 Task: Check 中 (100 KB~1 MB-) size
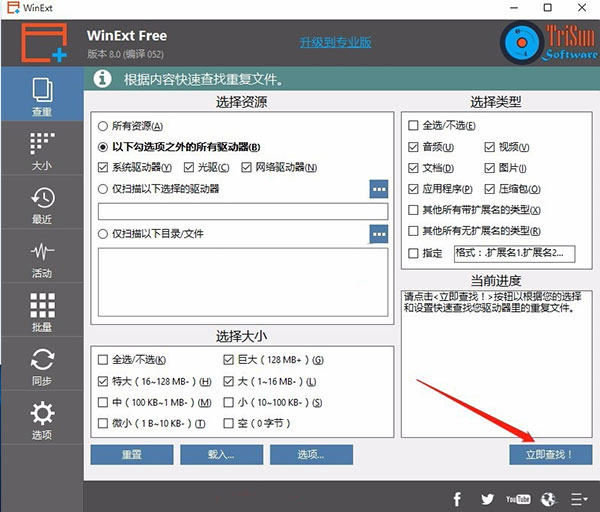pyautogui.click(x=103, y=402)
